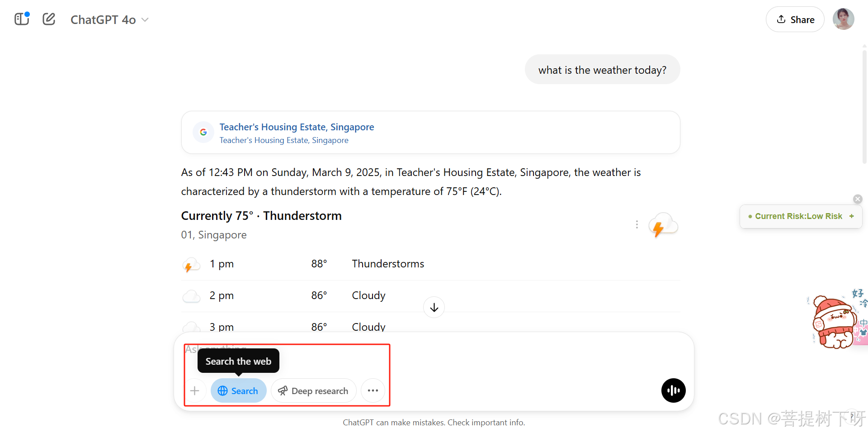
Task: Click the 'Currently 75° · Thunderstorm' heading
Action: click(x=261, y=216)
